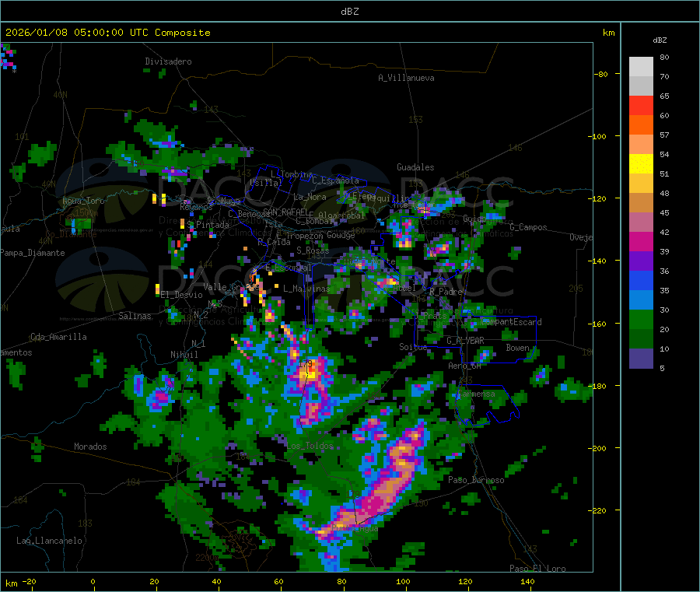Click the Nihuil location label
The width and height of the screenshot is (700, 592).
pos(184,355)
